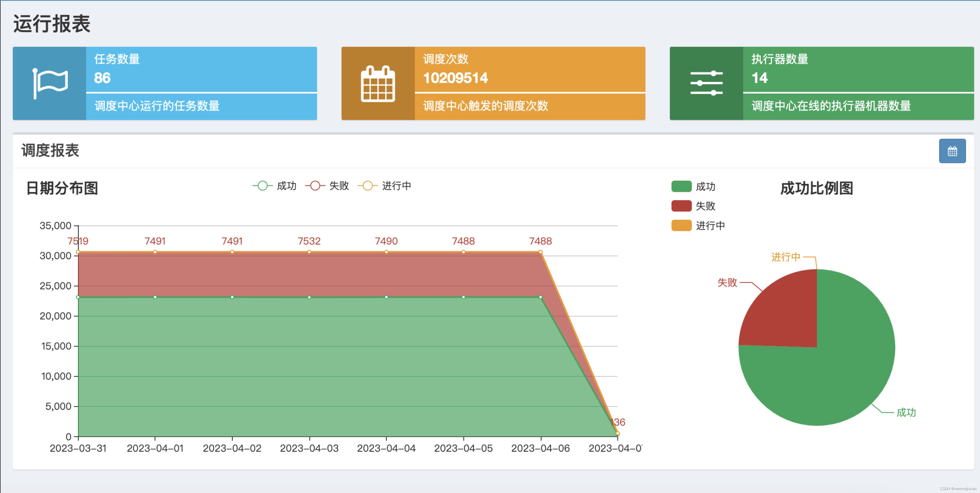Click the 成功比例图 chart title
980x493 pixels.
click(x=817, y=188)
